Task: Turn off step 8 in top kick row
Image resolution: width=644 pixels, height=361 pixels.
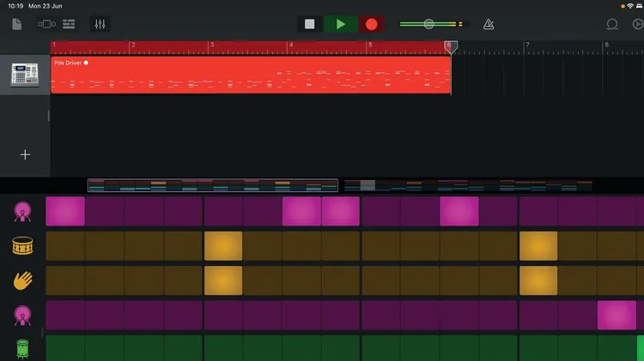Action: (341, 211)
